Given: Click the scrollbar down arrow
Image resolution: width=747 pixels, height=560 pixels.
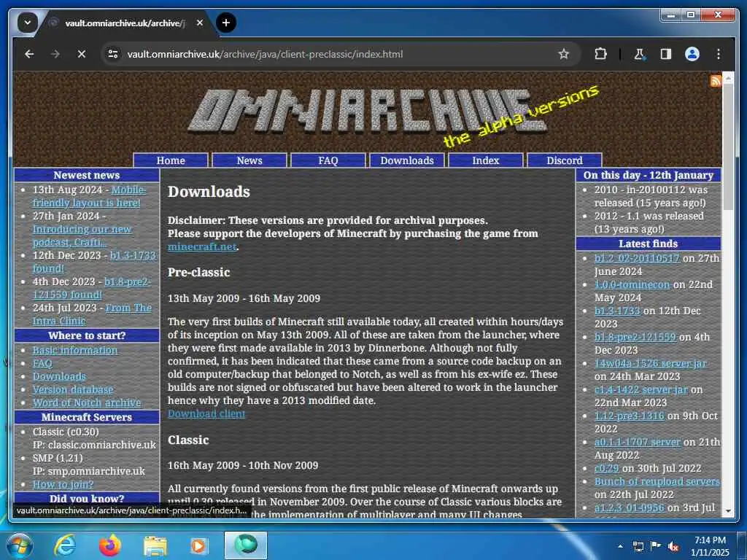Looking at the screenshot, I should coord(728,511).
